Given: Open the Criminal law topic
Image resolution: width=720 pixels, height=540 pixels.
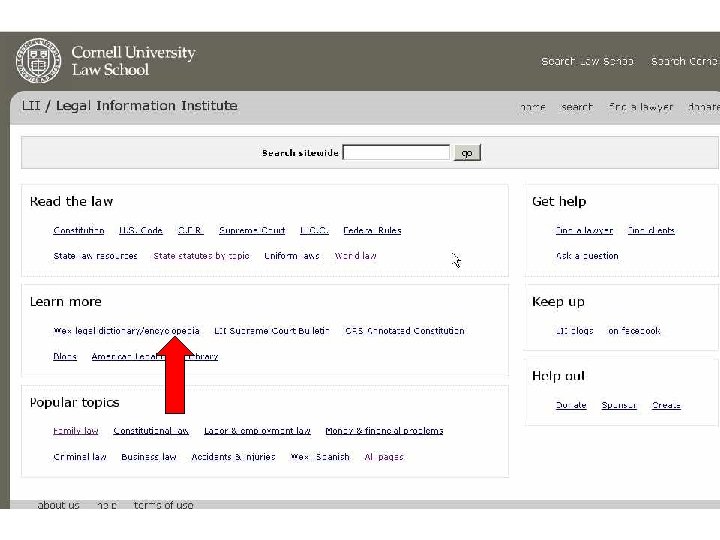Looking at the screenshot, I should pos(80,457).
